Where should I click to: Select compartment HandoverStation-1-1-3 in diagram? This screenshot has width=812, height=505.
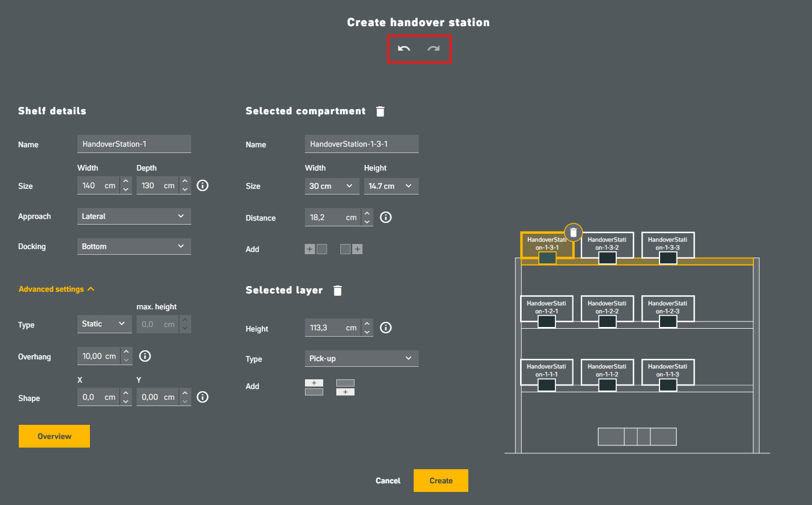tap(667, 372)
